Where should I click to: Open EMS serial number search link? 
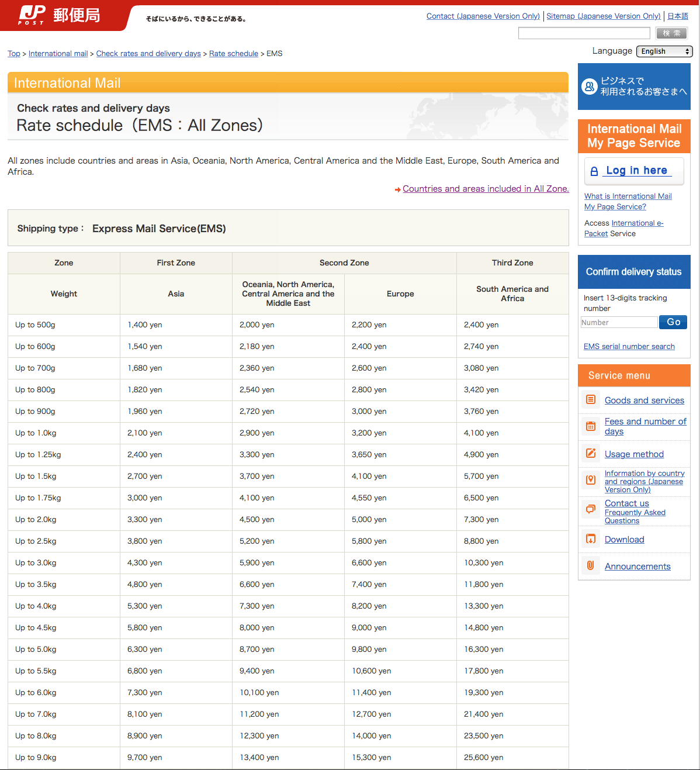629,347
